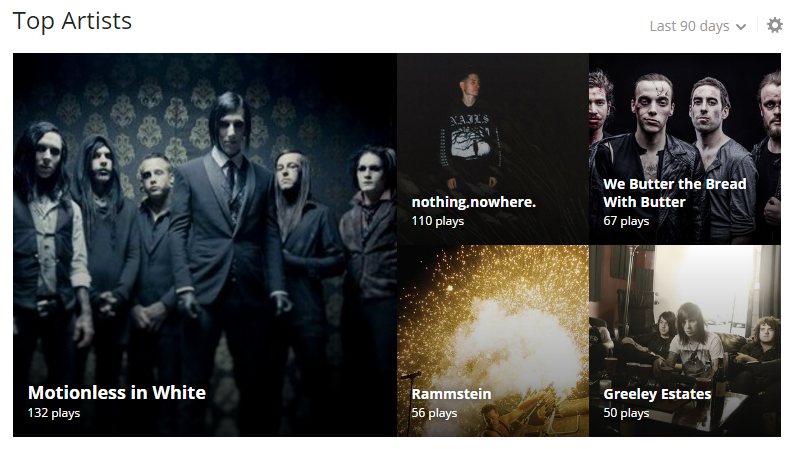Viewport: 791px width, 449px height.
Task: Click the chevron next to Last 90 days
Action: (741, 27)
